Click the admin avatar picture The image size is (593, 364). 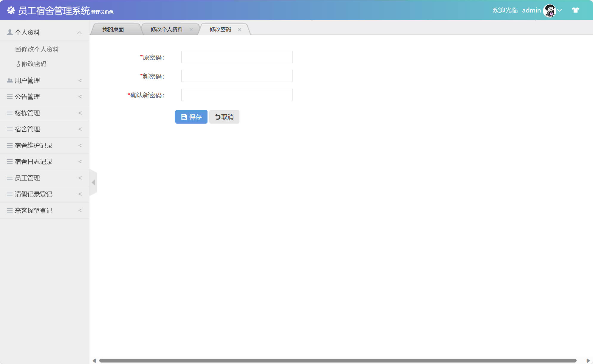549,10
